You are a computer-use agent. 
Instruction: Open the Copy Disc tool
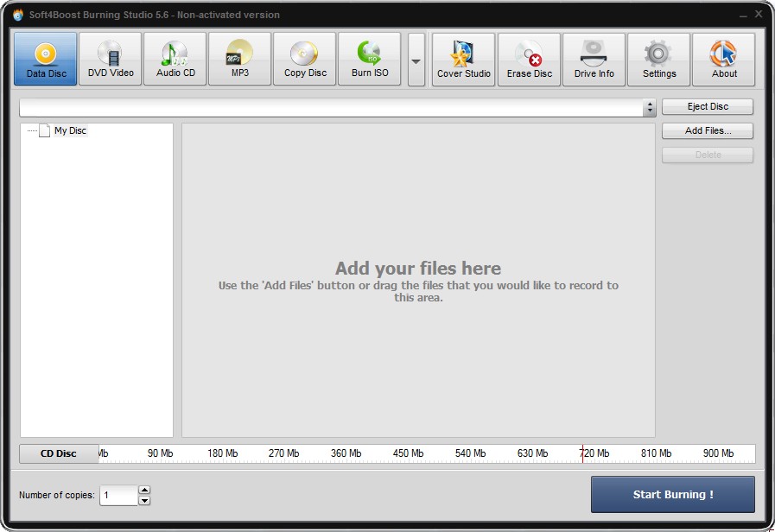(x=305, y=59)
